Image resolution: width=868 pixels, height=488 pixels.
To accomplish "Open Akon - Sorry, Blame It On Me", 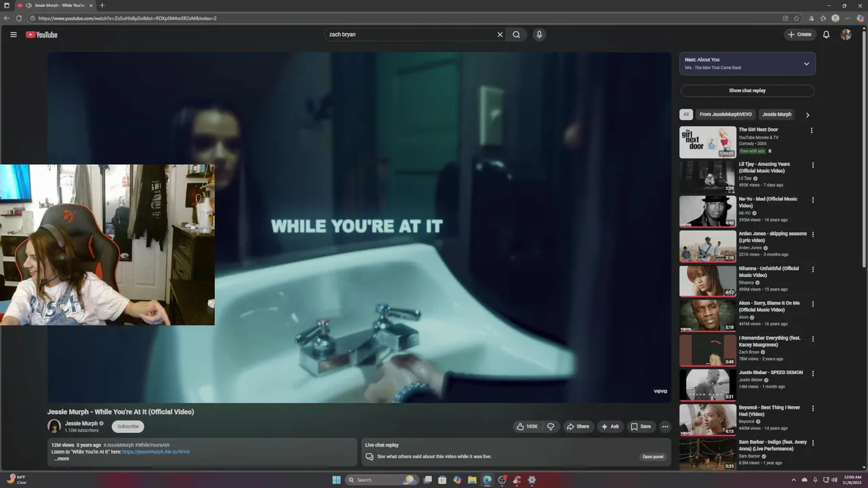I will pyautogui.click(x=769, y=306).
